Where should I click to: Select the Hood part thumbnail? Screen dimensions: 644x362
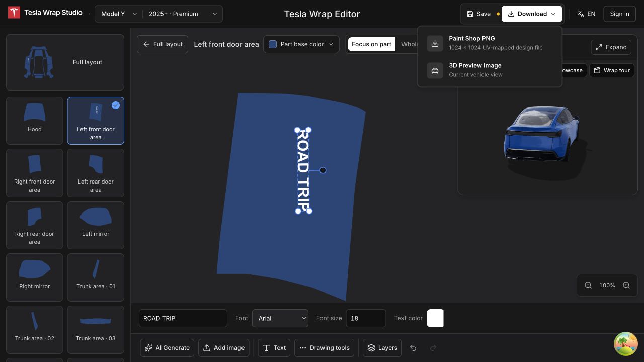(35, 121)
